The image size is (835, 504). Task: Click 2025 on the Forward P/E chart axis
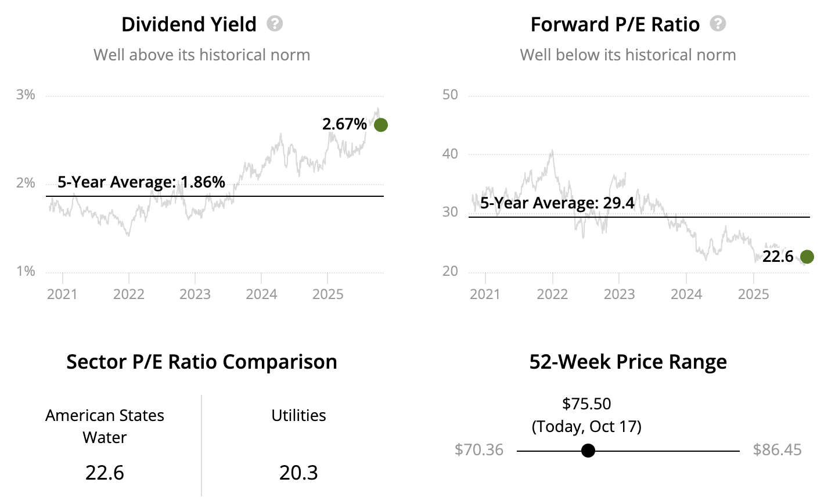(753, 294)
